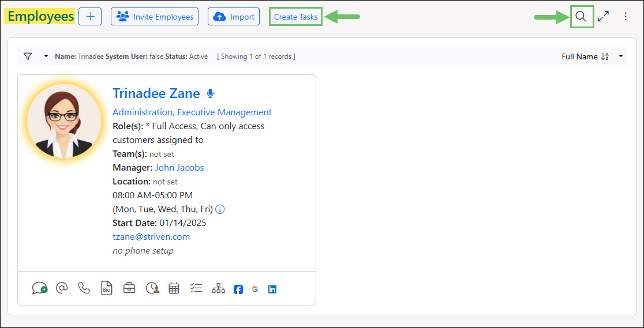This screenshot has height=328, width=644.
Task: Open the Facebook profile icon
Action: (238, 289)
